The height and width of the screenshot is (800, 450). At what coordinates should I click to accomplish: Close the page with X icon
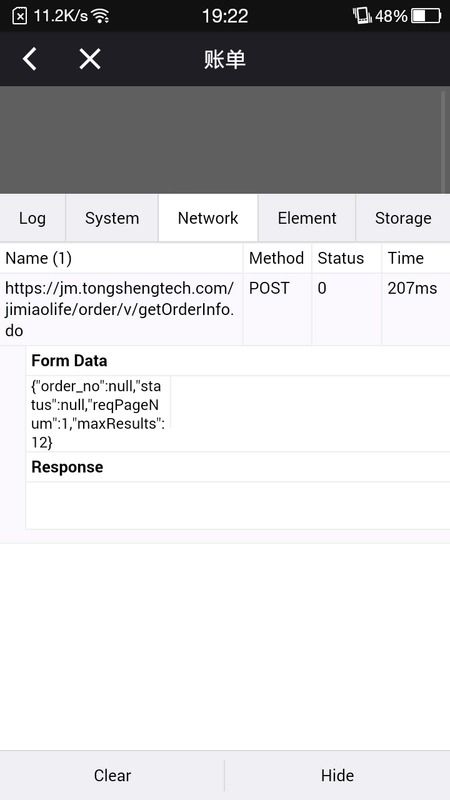click(x=90, y=59)
